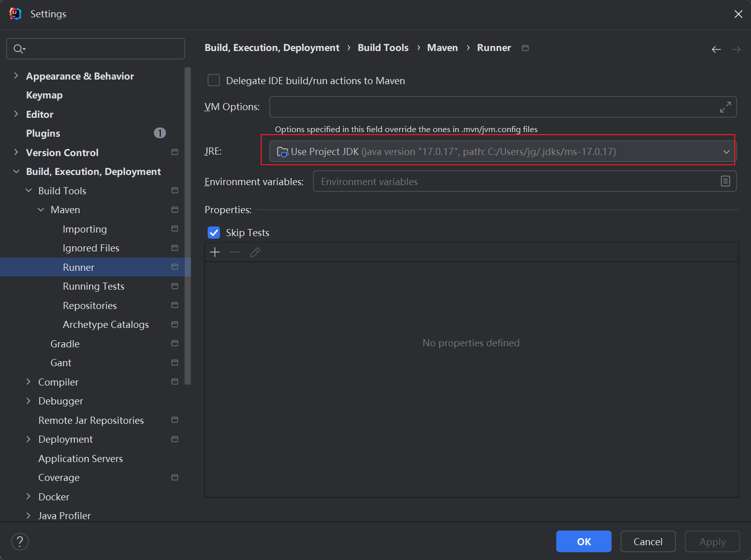Select Gradle under Build Tools
This screenshot has height=560, width=751.
[x=65, y=344]
